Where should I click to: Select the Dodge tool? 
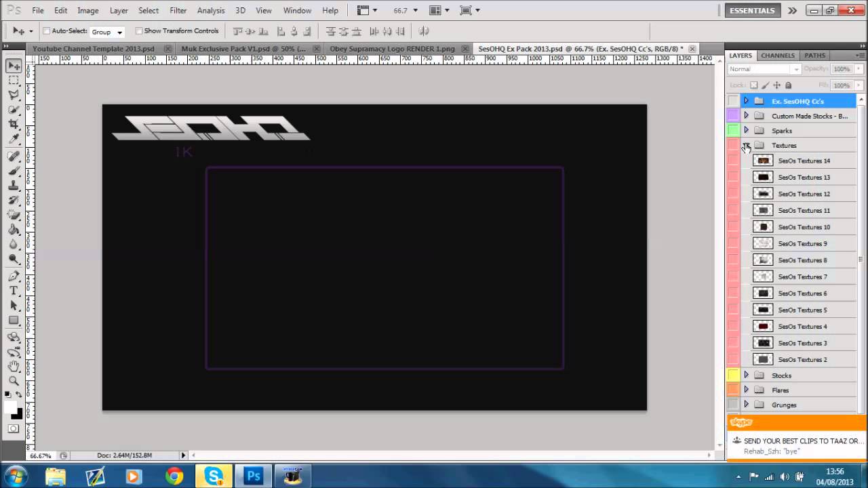click(x=14, y=259)
